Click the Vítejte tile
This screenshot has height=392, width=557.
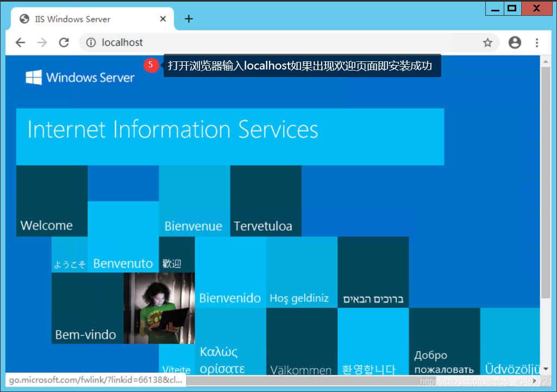(177, 359)
